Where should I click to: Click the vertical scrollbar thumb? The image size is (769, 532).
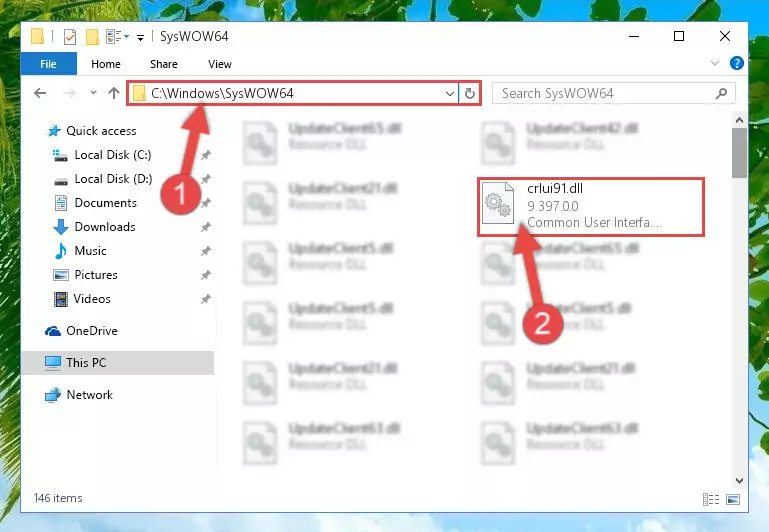coord(740,153)
